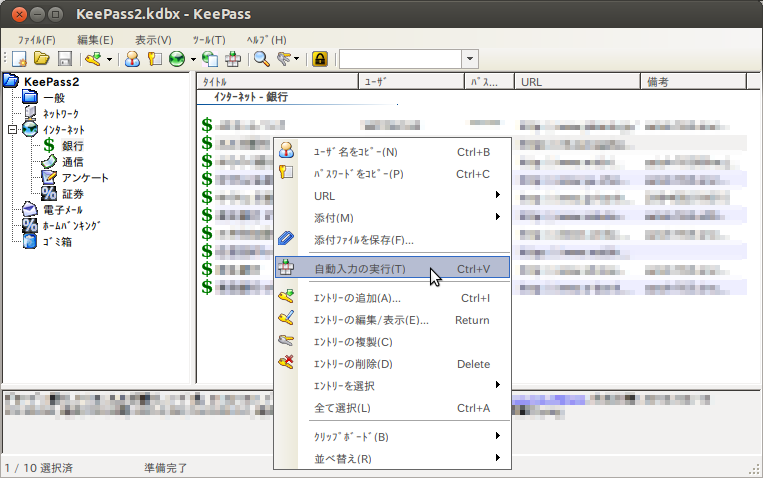Expand the 並べ替え(R) submenu
The height and width of the screenshot is (478, 763).
392,459
